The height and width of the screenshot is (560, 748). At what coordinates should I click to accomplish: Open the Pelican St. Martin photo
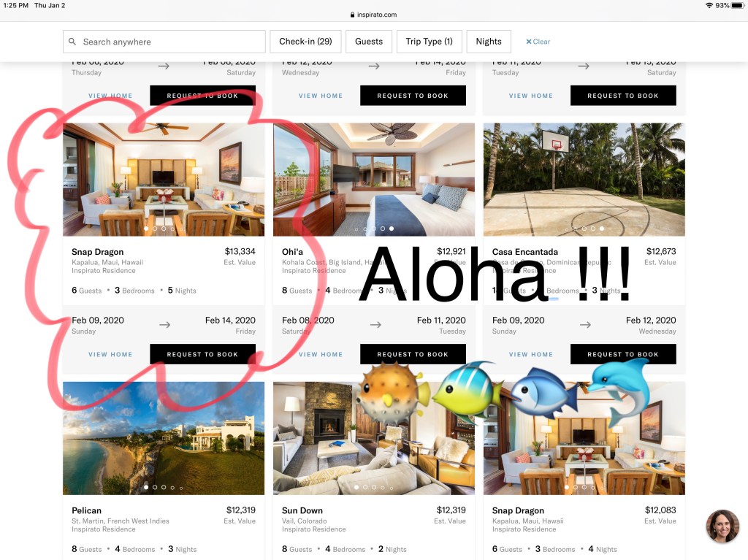coord(164,438)
